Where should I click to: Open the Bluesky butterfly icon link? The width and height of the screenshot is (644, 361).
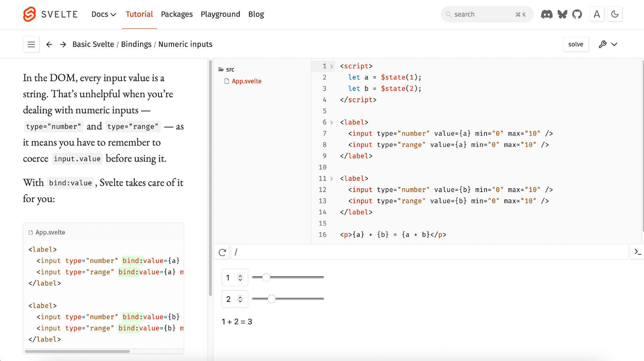(x=562, y=14)
